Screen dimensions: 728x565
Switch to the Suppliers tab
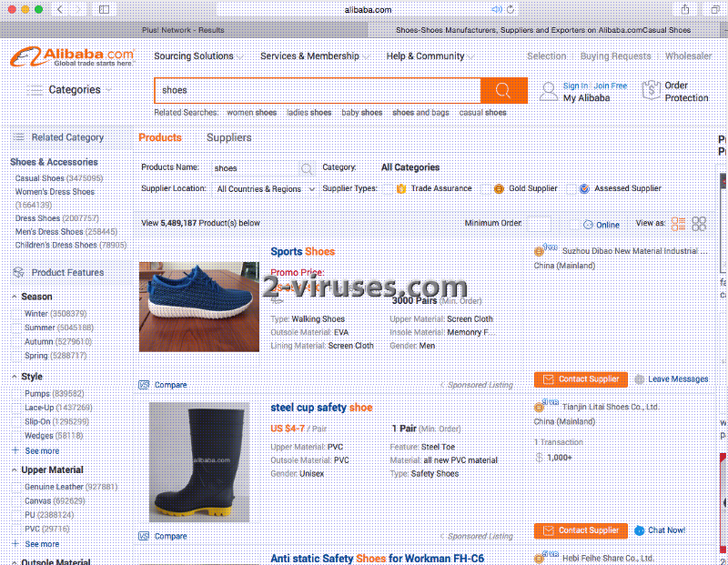[228, 137]
